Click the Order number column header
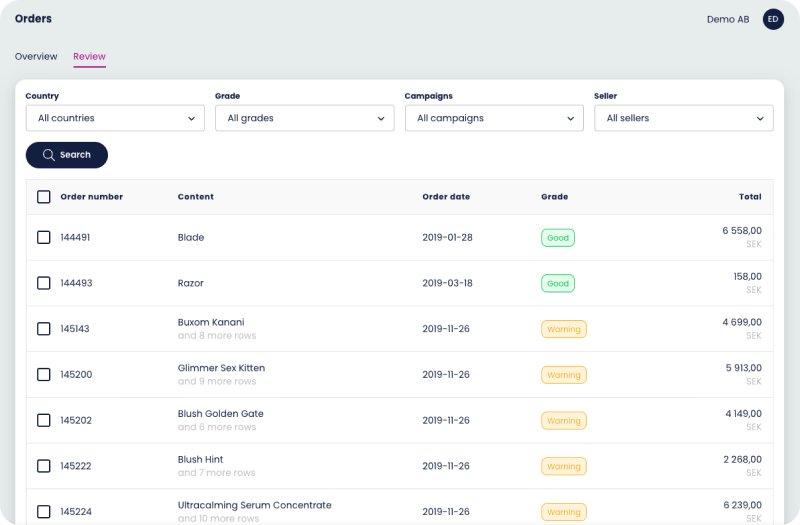 [x=92, y=197]
